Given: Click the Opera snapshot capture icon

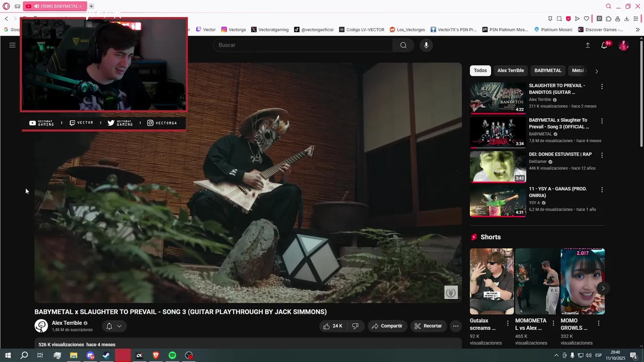Looking at the screenshot, I should tap(559, 19).
